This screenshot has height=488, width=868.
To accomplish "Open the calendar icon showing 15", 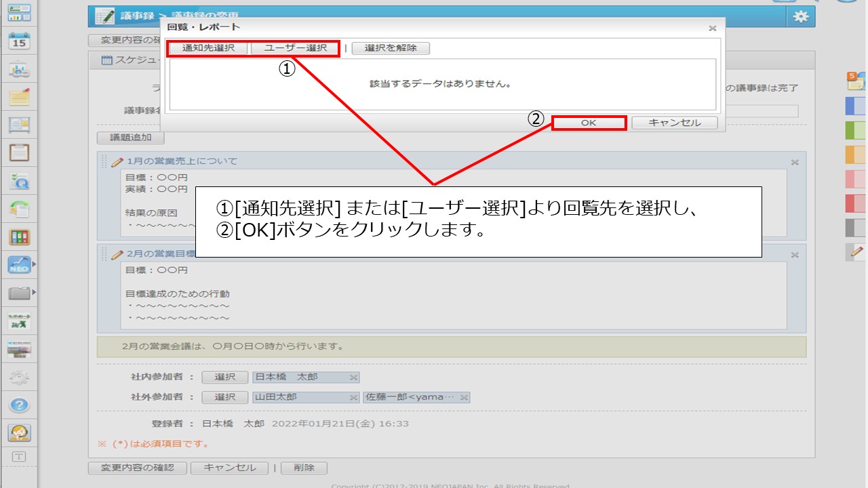I will point(19,41).
